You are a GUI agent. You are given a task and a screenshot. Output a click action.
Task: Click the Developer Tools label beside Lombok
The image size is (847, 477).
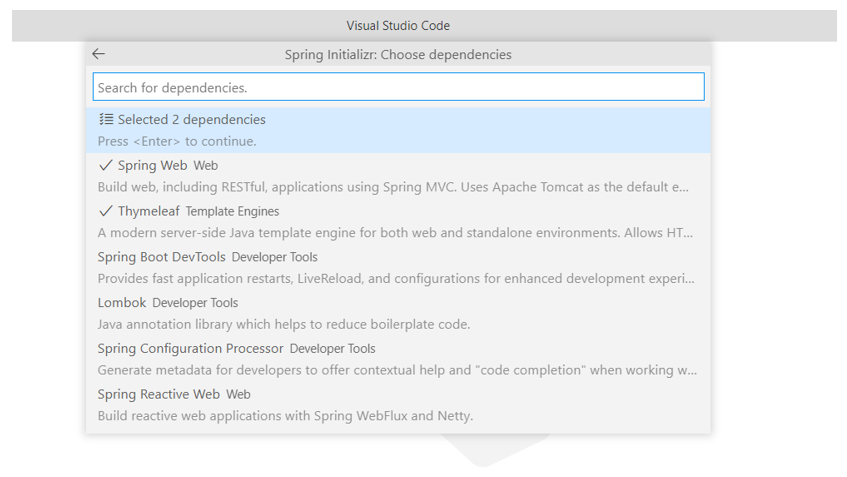(195, 303)
